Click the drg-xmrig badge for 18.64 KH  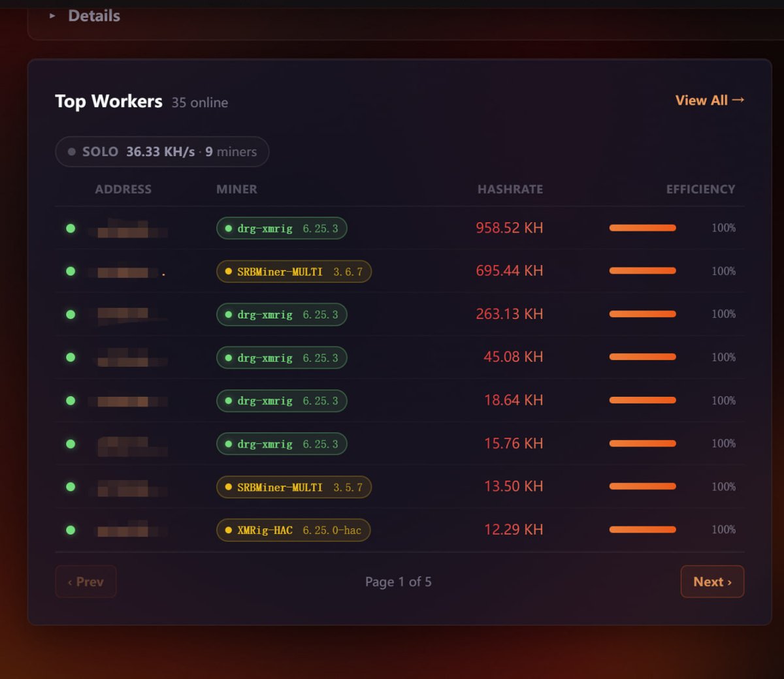tap(282, 401)
